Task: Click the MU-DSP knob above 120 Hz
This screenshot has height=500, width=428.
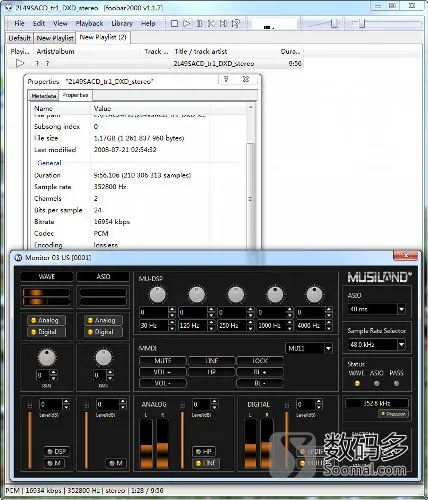Action: point(197,294)
